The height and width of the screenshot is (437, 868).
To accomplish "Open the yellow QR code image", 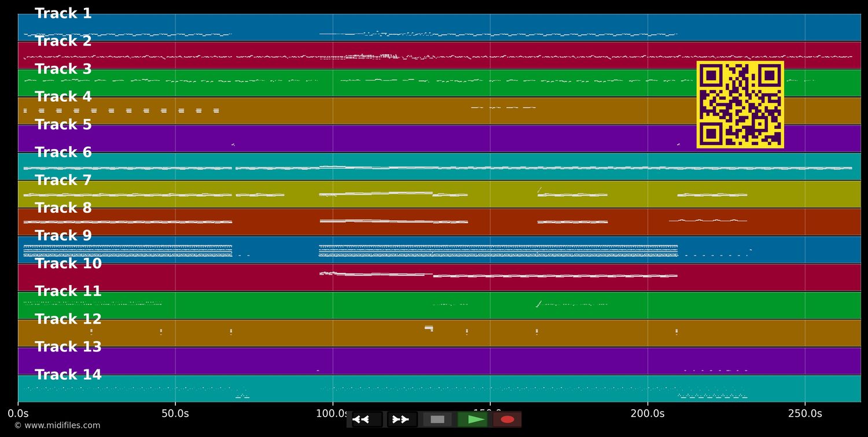I will (740, 105).
